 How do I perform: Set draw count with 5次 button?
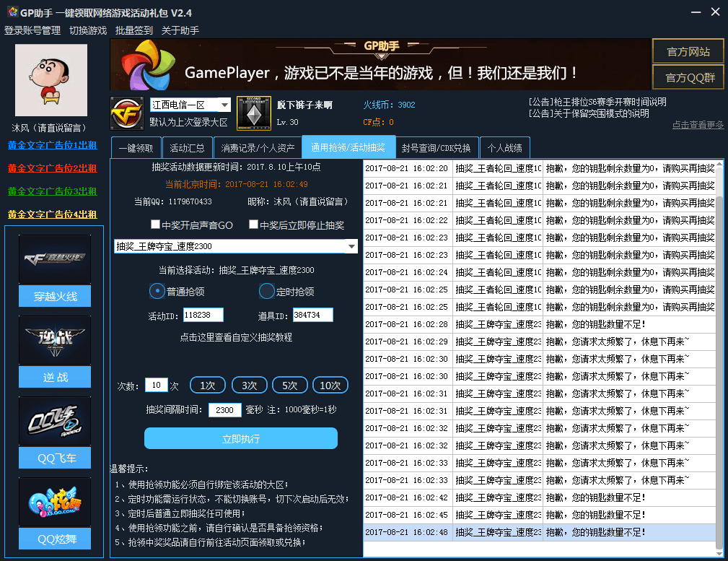[290, 386]
